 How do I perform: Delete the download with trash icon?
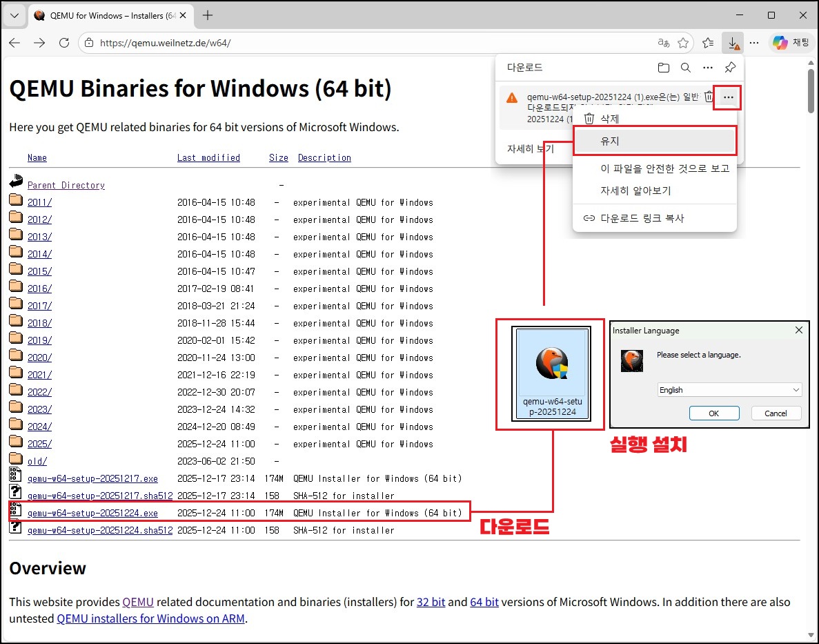709,97
